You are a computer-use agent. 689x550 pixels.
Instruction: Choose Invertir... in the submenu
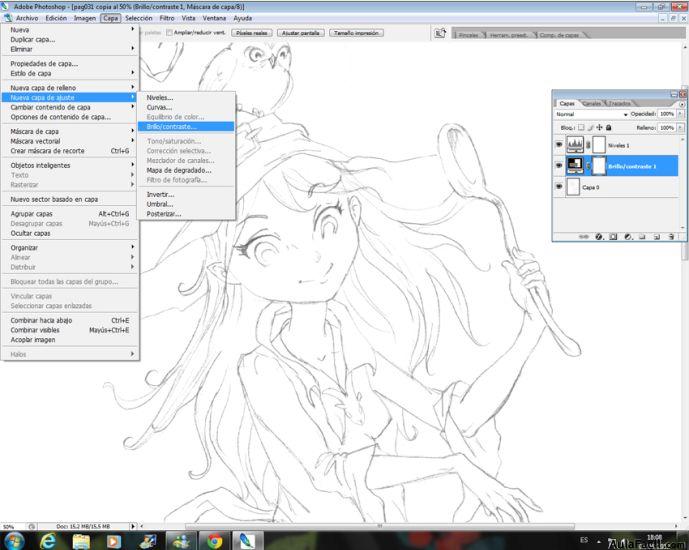(186, 194)
